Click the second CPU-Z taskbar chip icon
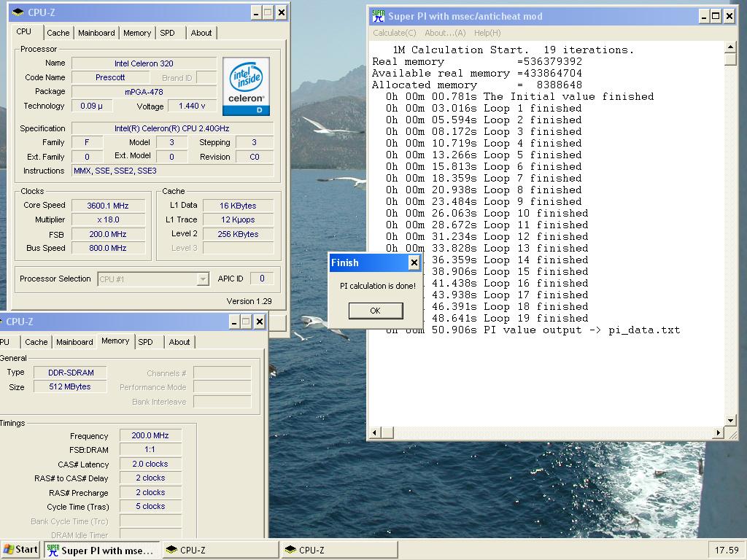The image size is (747, 560). pos(290,550)
